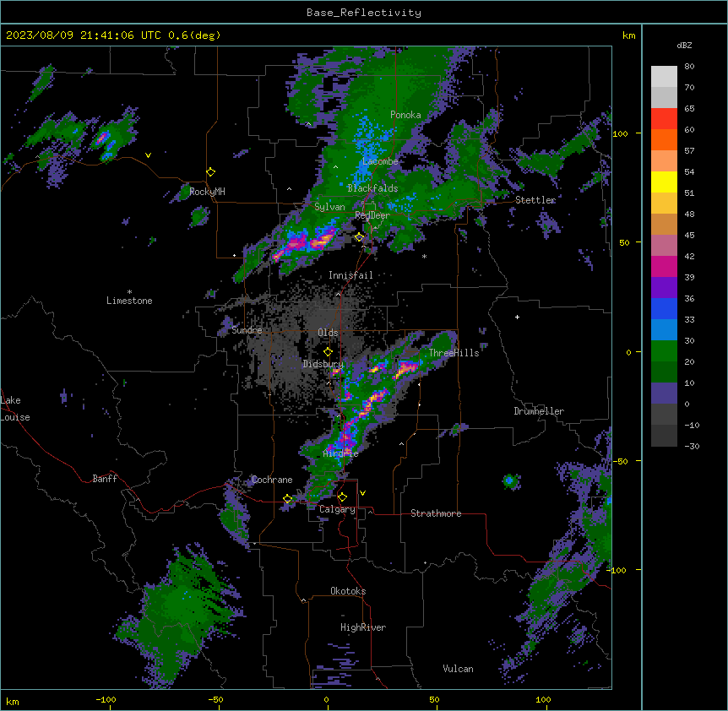728x711 pixels.
Task: Click the 50 label on right axis
Action: (x=624, y=242)
